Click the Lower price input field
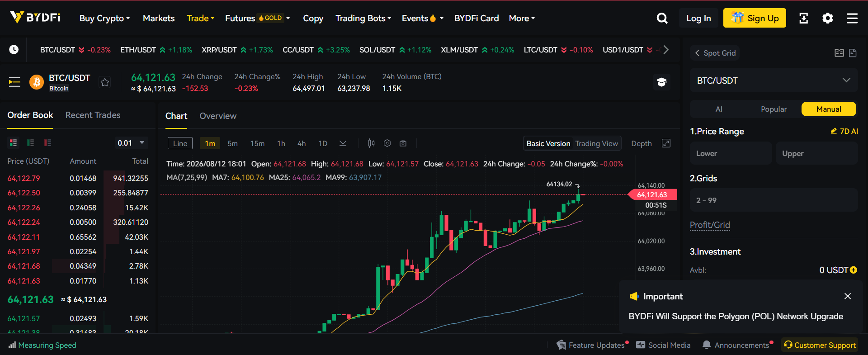The height and width of the screenshot is (355, 868). tap(731, 153)
